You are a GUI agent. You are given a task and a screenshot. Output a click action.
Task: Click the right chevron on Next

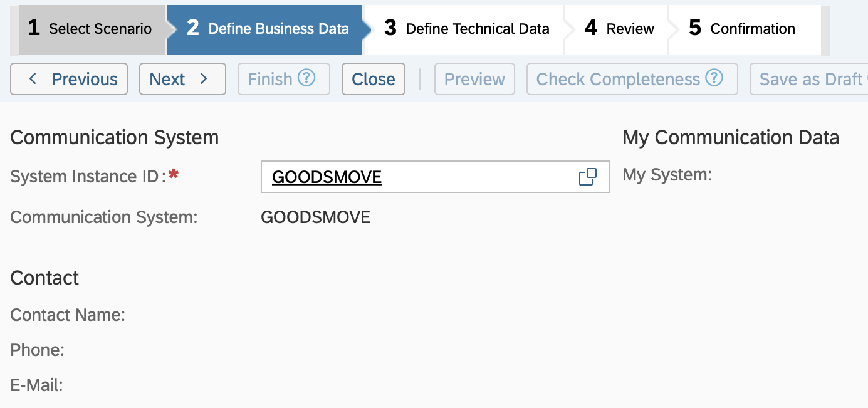pos(203,79)
